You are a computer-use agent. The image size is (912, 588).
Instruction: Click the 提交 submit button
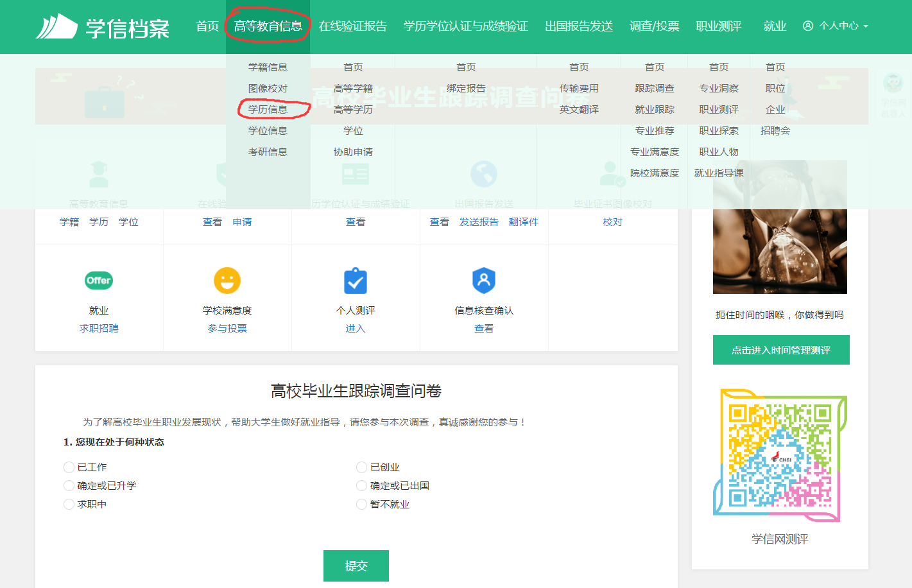pyautogui.click(x=356, y=566)
